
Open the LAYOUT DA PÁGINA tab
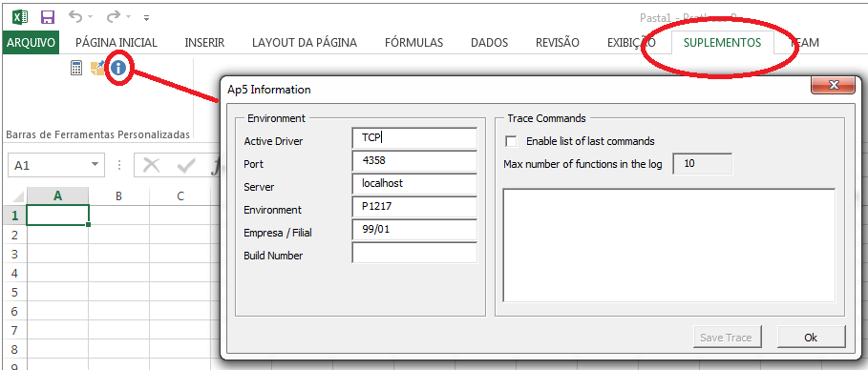click(305, 43)
